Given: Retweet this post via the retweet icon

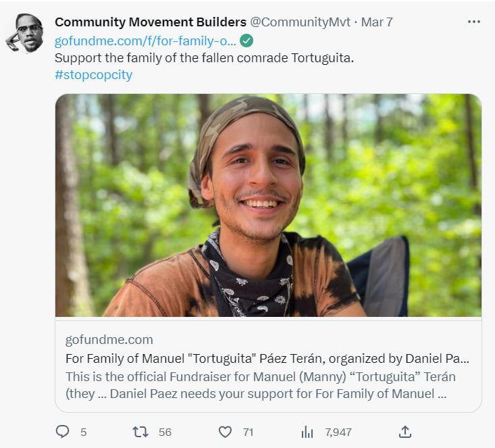Looking at the screenshot, I should click(140, 432).
